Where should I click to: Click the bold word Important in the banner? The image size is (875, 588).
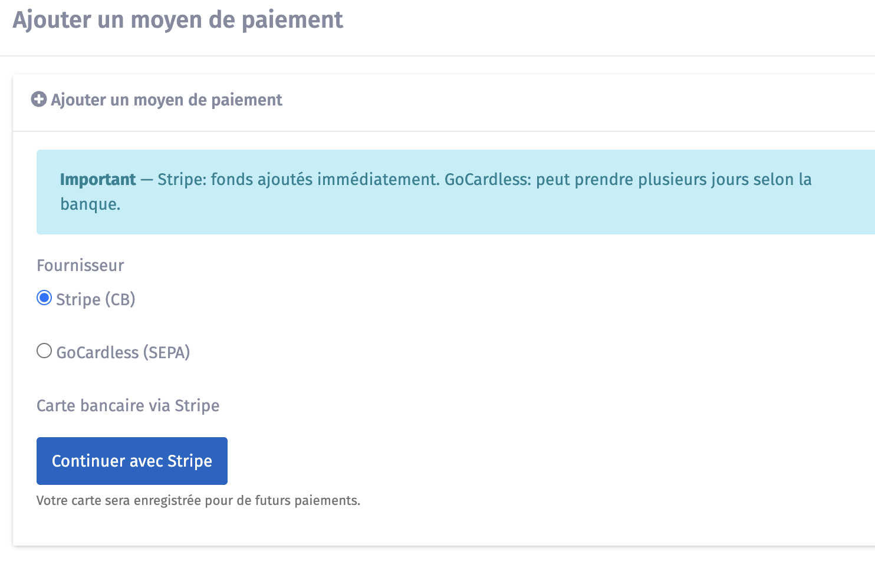(x=98, y=179)
